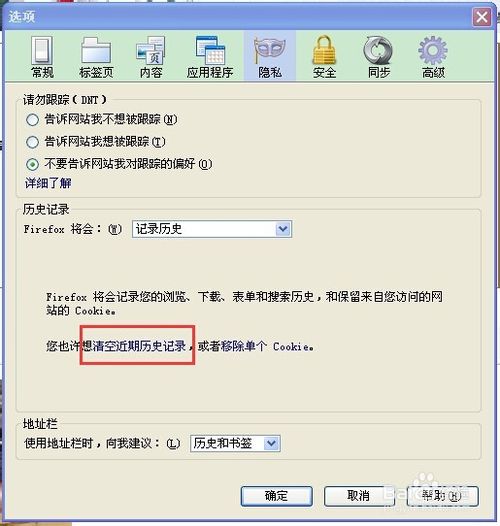Image resolution: width=500 pixels, height=526 pixels.
Task: Confirm with the 确定 button
Action: click(277, 496)
